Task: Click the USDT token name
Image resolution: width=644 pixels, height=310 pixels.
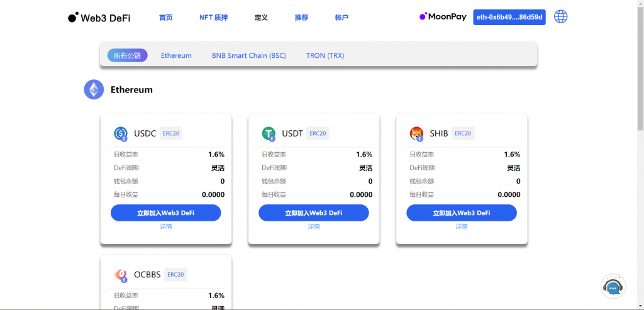Action: click(x=292, y=133)
